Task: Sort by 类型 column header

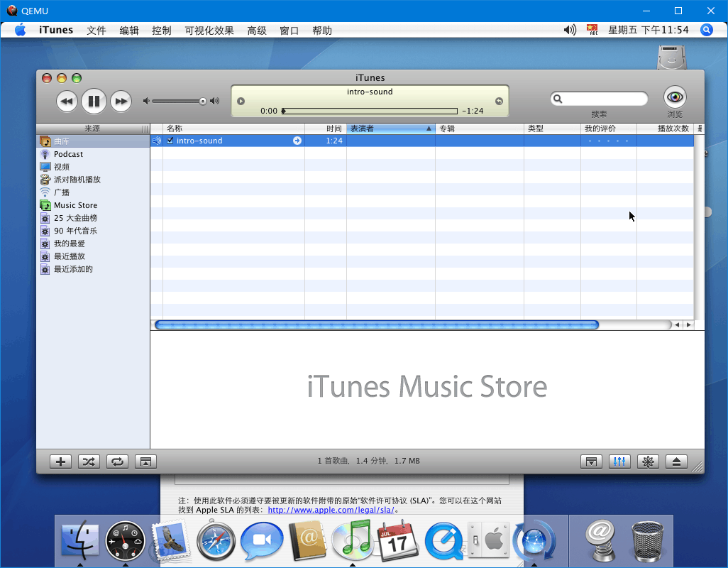Action: (552, 129)
